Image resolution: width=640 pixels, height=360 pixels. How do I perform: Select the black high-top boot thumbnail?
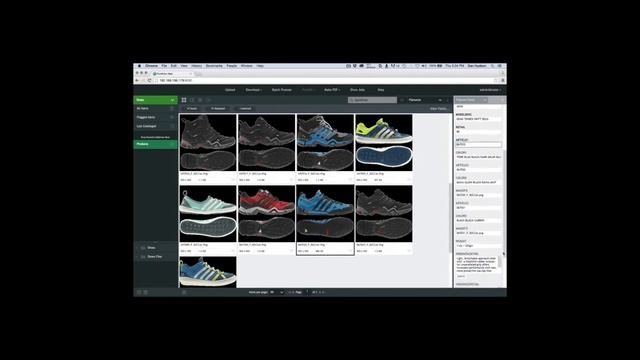coord(208,142)
